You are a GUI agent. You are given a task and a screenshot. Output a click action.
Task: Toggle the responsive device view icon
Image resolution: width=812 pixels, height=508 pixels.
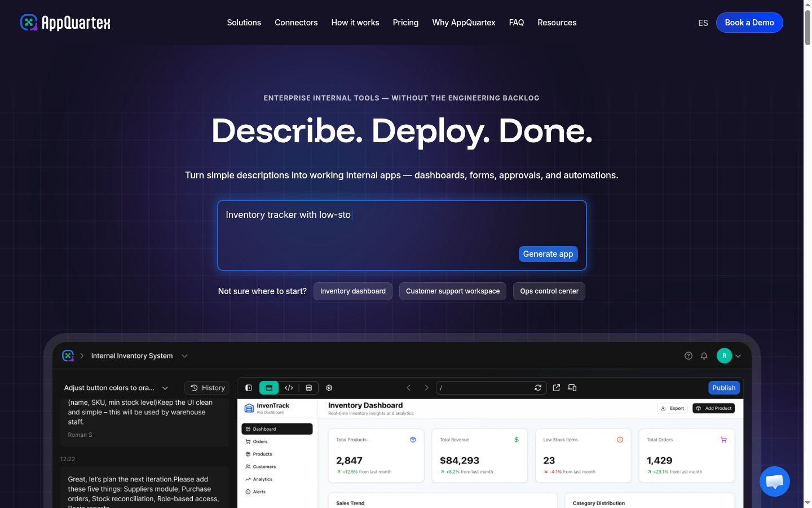(x=572, y=388)
